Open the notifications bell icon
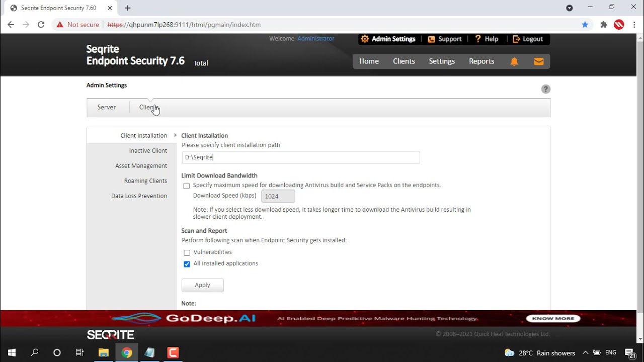Viewport: 644px width, 362px height. [x=514, y=61]
